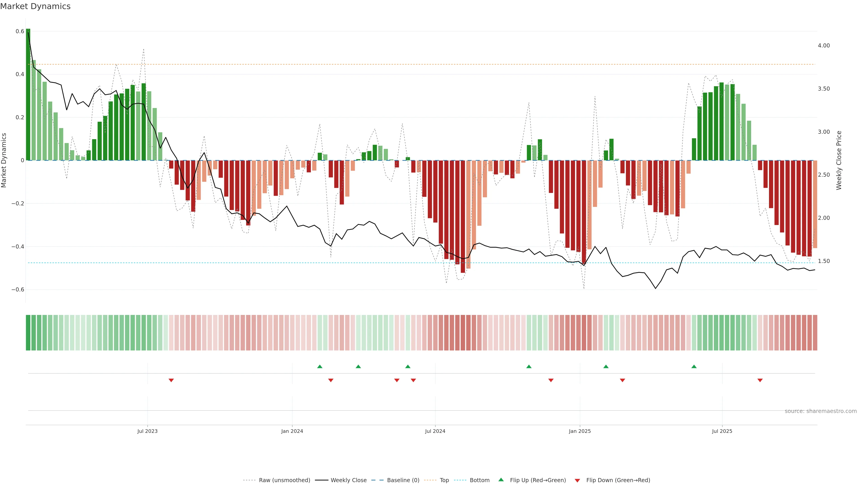Image resolution: width=868 pixels, height=488 pixels.
Task: Click the red flip-down marker after Jul 2023
Action: 171,380
